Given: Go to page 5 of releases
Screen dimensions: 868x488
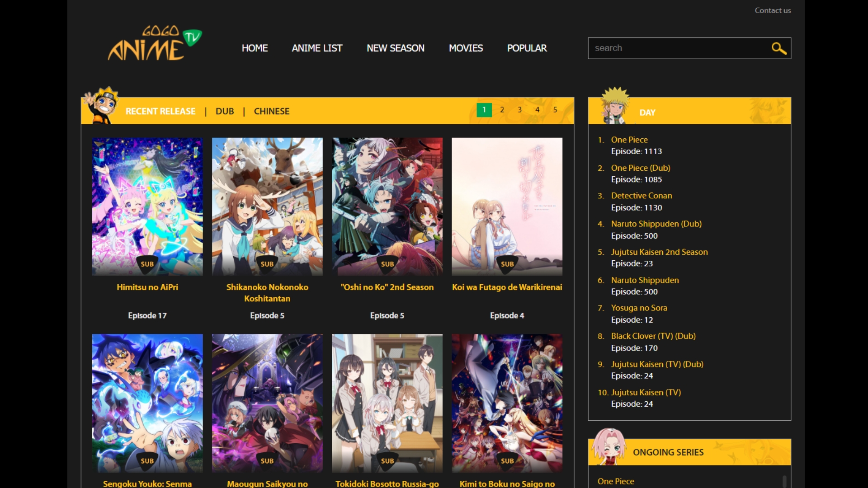Looking at the screenshot, I should [x=555, y=110].
